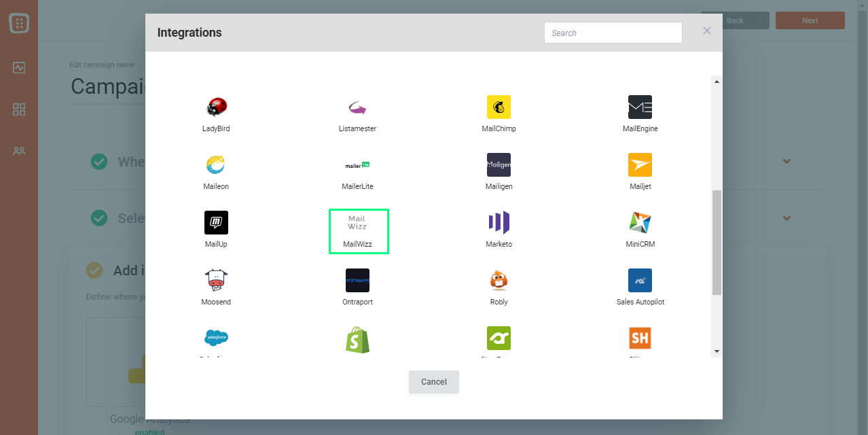Click the Marketo label text

(x=499, y=244)
